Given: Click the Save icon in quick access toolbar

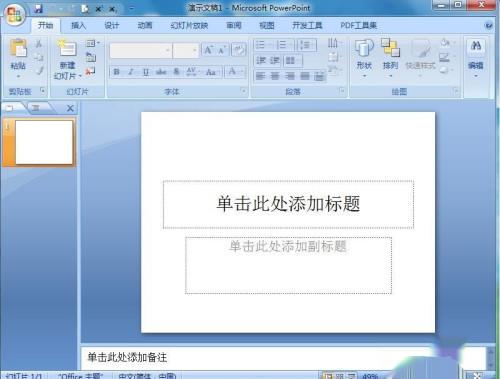Looking at the screenshot, I should 39,9.
